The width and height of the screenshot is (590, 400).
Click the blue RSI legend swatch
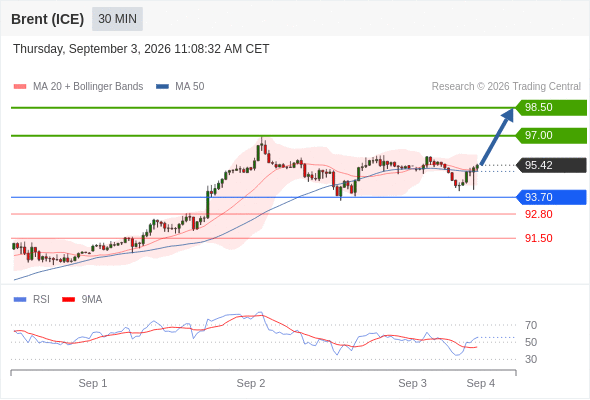pyautogui.click(x=20, y=300)
